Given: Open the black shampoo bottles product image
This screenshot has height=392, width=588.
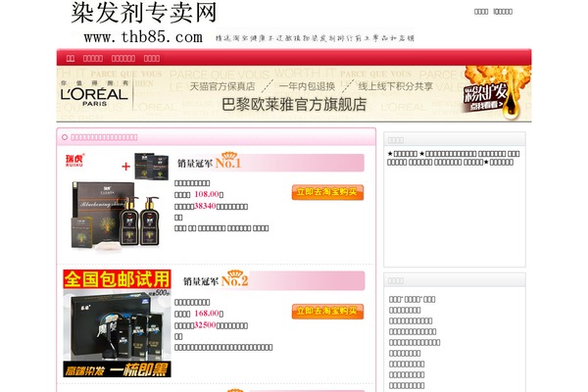Looking at the screenshot, I should pos(116,216).
